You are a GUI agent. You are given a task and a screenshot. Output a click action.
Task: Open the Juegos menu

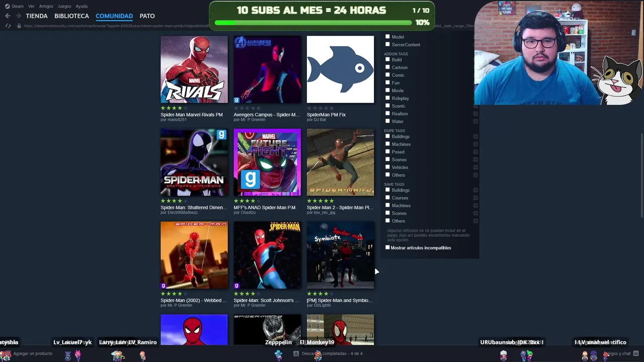[64, 7]
